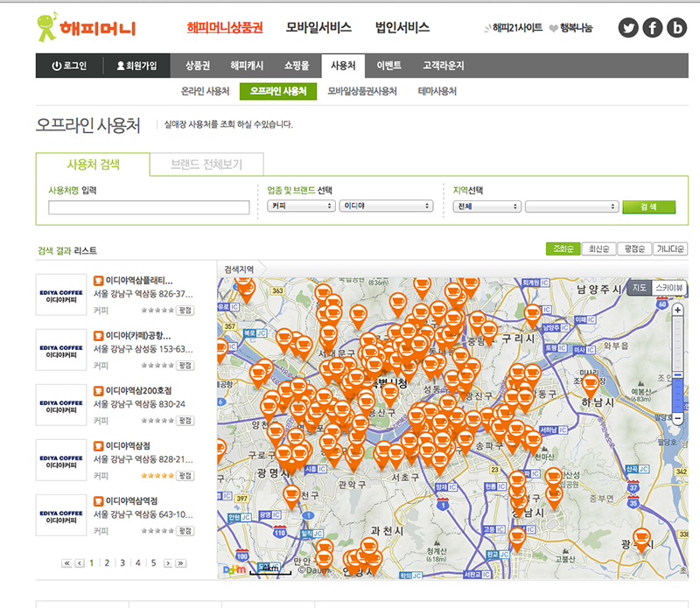The width and height of the screenshot is (700, 608).
Task: Open the 이디야(카페)공항... store title
Action: 138,336
